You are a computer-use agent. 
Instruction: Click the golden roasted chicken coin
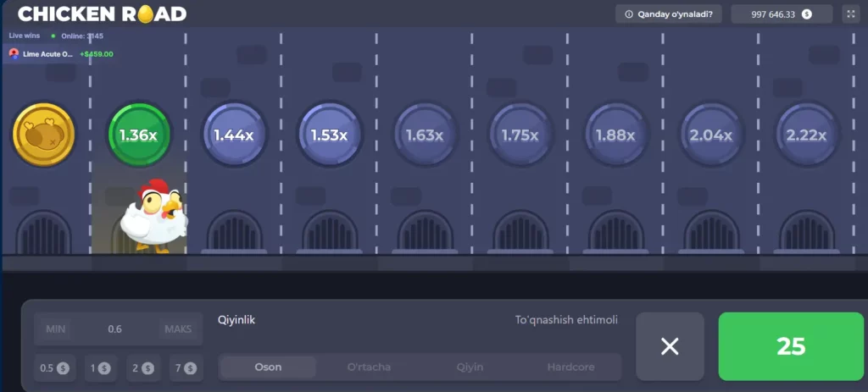coord(43,135)
